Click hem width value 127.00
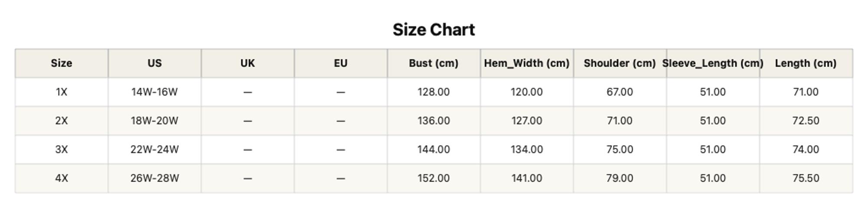The width and height of the screenshot is (868, 208). pyautogui.click(x=527, y=120)
